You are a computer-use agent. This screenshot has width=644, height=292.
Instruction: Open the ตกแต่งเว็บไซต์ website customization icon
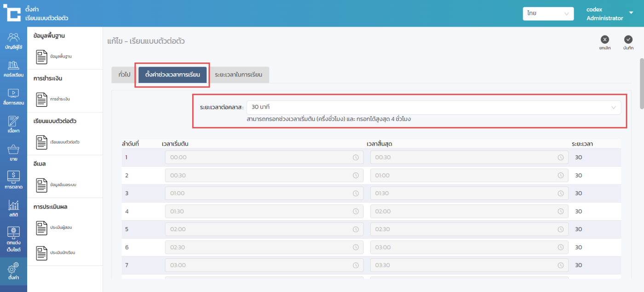13,239
